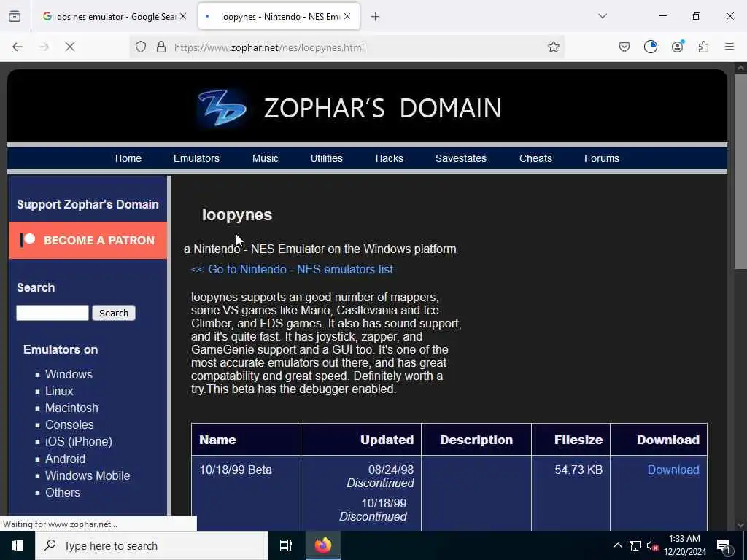This screenshot has height=560, width=747.
Task: Click the sidebar Search button
Action: (x=114, y=313)
